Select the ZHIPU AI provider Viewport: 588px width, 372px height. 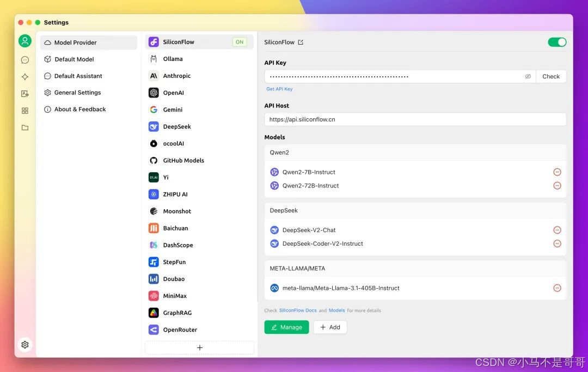pyautogui.click(x=199, y=194)
